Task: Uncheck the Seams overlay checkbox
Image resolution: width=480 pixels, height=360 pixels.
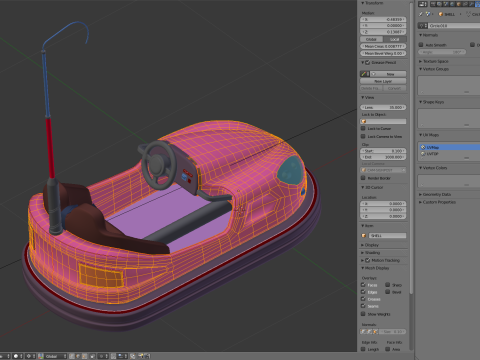Action: [x=363, y=306]
